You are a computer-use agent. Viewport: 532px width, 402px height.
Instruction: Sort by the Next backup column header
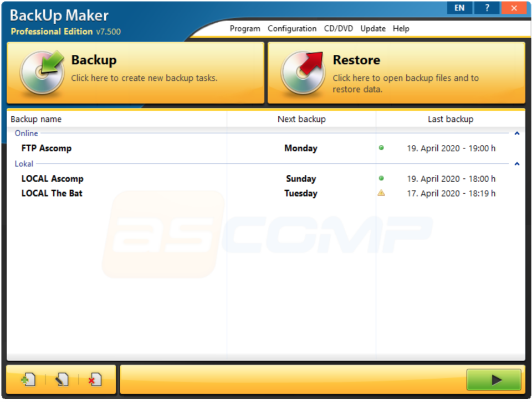[301, 119]
